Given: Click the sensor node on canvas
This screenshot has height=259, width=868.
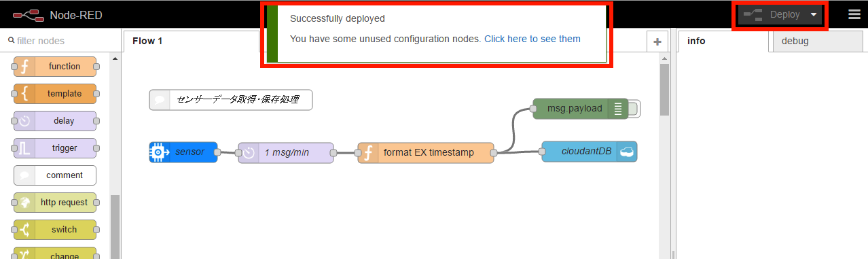Looking at the screenshot, I should coord(183,152).
